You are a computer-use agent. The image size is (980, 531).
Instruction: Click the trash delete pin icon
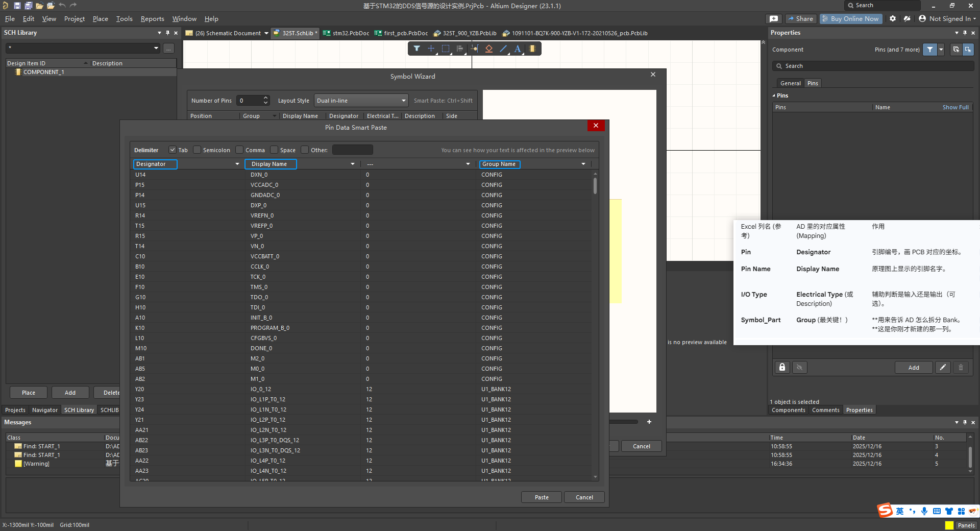click(961, 367)
